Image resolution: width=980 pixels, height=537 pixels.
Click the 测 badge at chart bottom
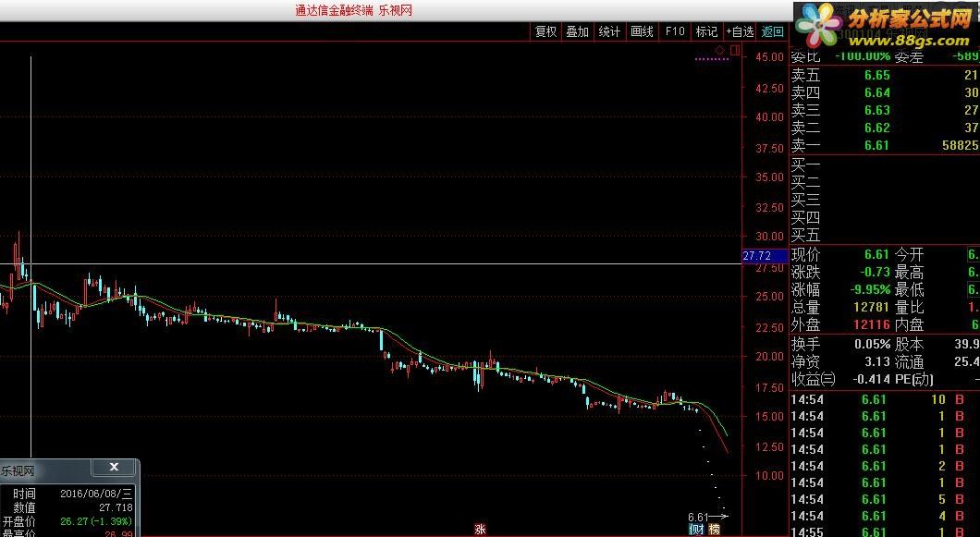tap(696, 530)
